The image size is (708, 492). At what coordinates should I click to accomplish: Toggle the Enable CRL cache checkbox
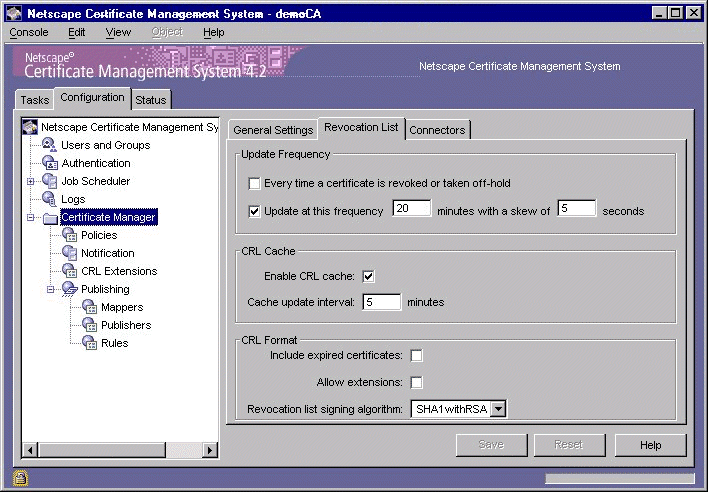point(368,276)
